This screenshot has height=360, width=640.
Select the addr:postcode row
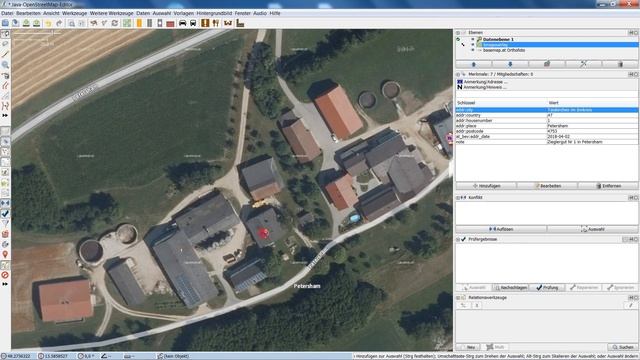pos(547,131)
